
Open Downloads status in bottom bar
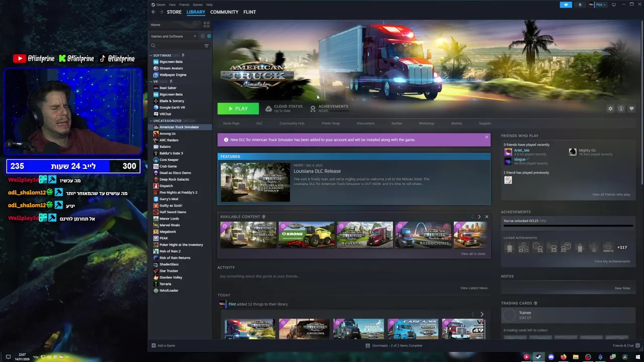(394, 345)
